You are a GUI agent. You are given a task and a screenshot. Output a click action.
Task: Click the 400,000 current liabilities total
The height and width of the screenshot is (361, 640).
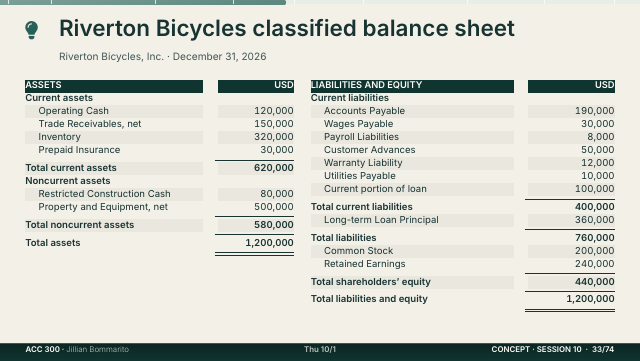coord(595,207)
